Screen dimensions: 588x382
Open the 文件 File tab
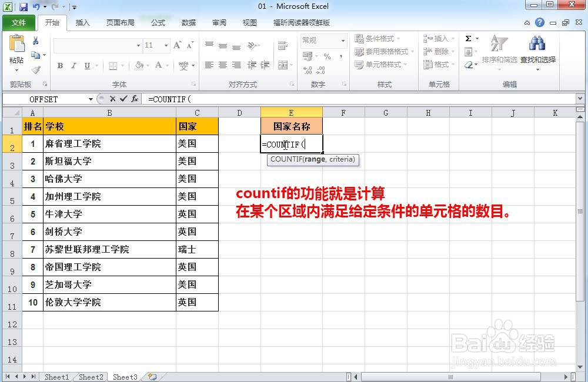[x=19, y=22]
